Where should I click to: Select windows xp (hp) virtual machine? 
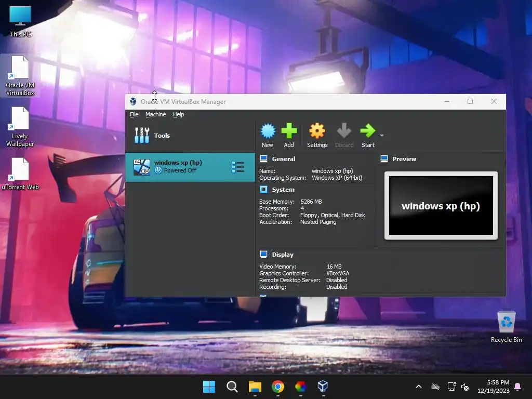(x=190, y=167)
